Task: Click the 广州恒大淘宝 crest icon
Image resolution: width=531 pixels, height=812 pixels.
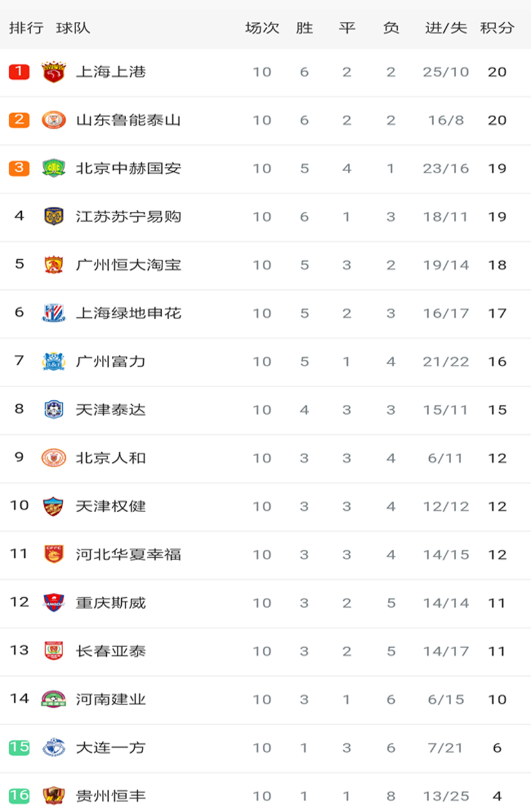Action: click(x=54, y=265)
